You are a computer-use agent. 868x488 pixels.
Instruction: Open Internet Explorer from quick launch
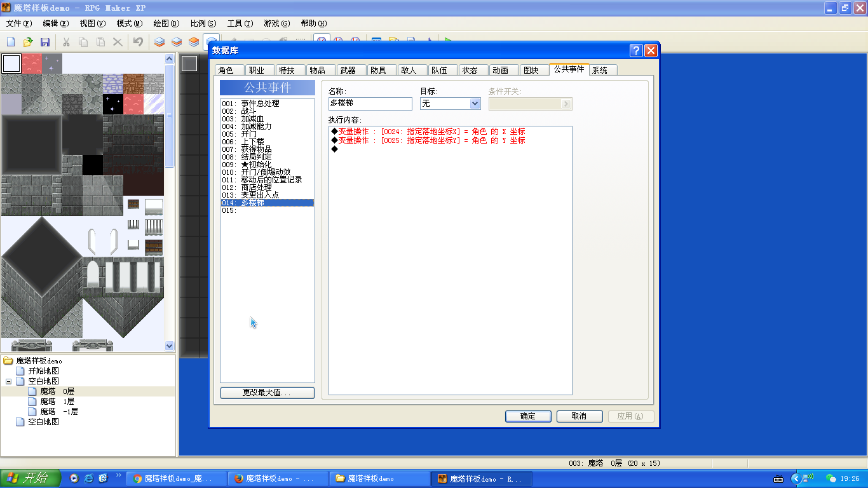click(x=89, y=478)
